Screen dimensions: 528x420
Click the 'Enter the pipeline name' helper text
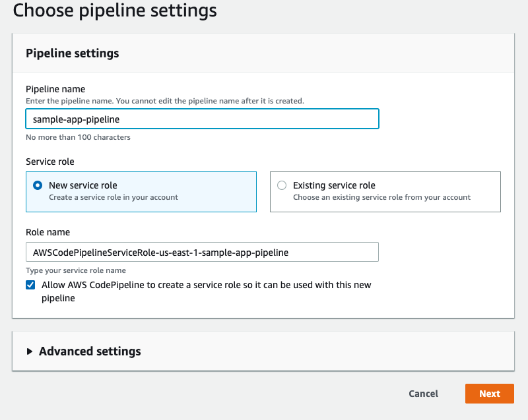click(164, 101)
